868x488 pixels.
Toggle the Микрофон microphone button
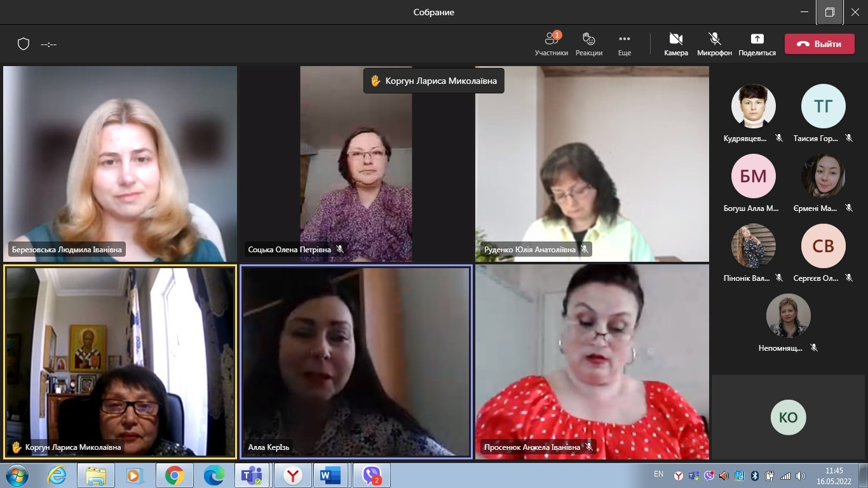[x=714, y=44]
